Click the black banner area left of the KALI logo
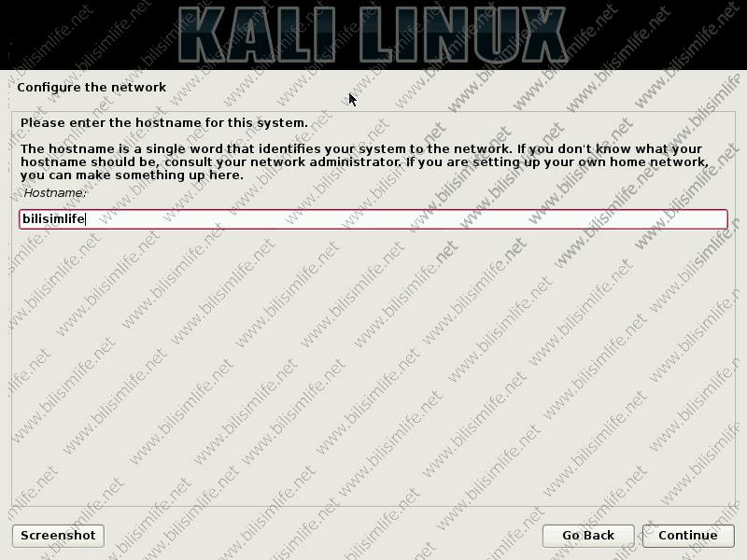This screenshot has width=747, height=560. (x=88, y=35)
